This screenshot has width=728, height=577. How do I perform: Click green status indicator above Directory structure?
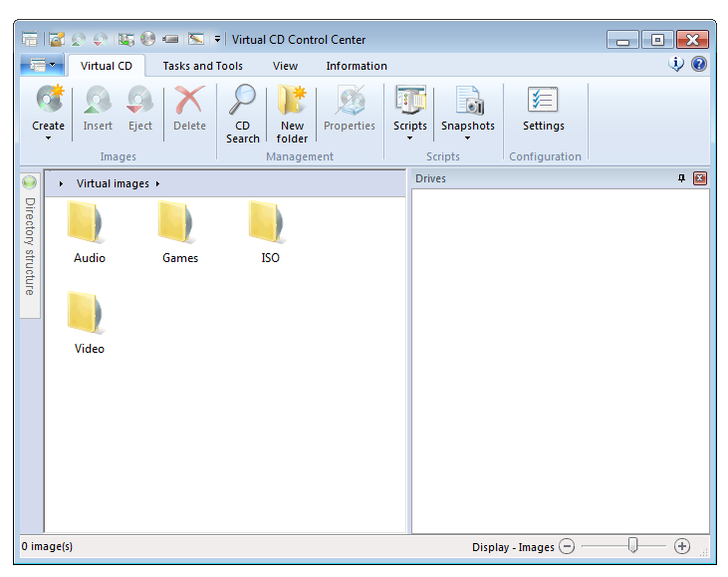(29, 182)
